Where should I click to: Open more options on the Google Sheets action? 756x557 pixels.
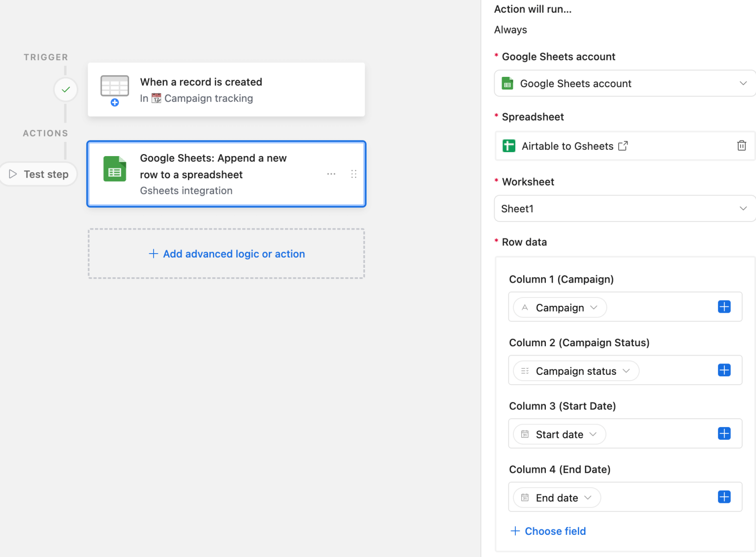coord(331,174)
